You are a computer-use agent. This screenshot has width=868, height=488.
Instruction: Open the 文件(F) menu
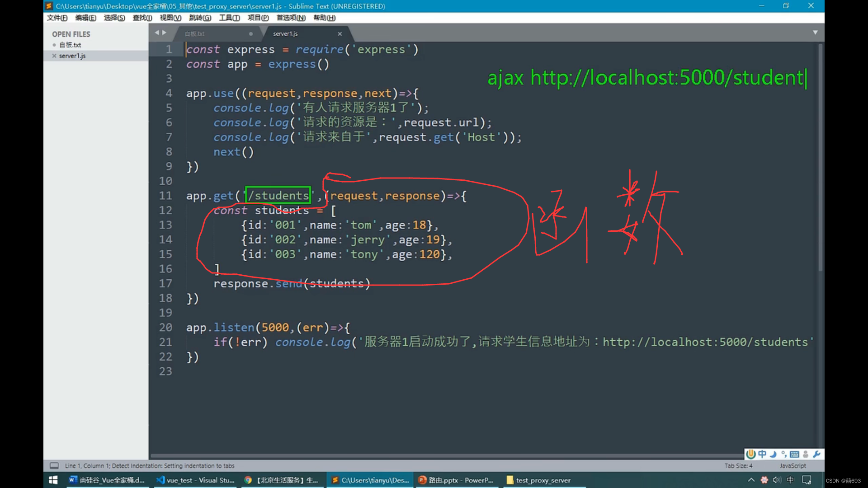coord(57,18)
